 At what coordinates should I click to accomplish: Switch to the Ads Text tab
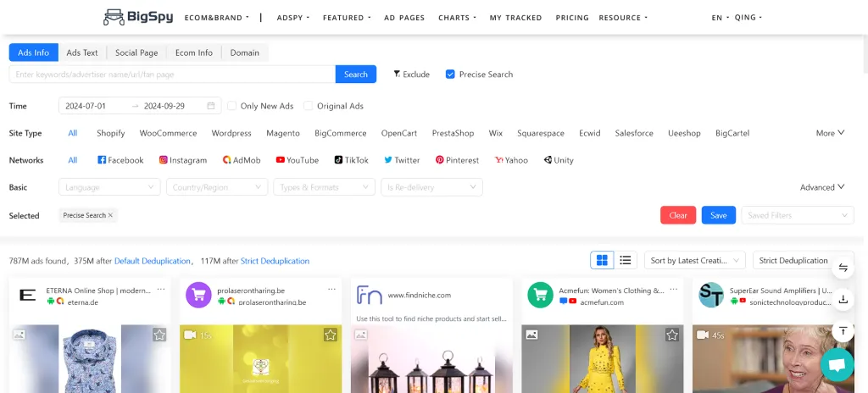point(82,53)
